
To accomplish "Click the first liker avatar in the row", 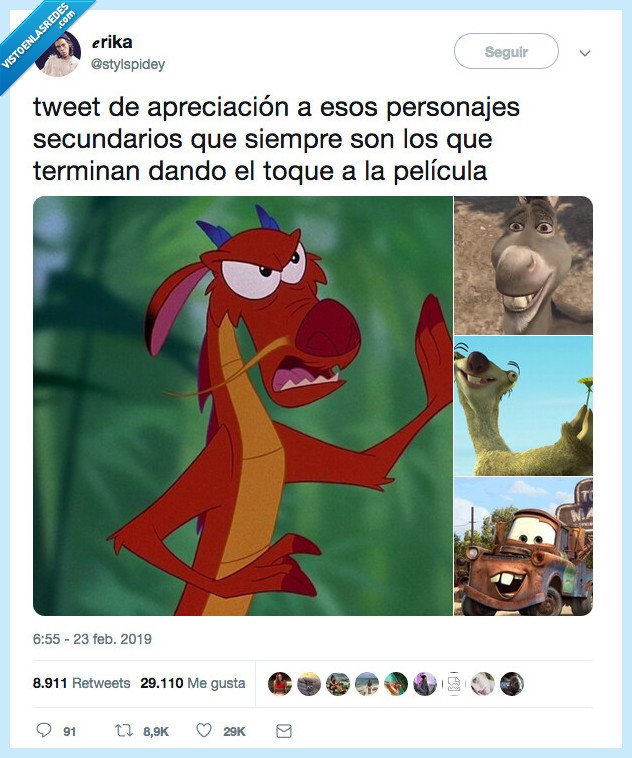I will (x=280, y=684).
